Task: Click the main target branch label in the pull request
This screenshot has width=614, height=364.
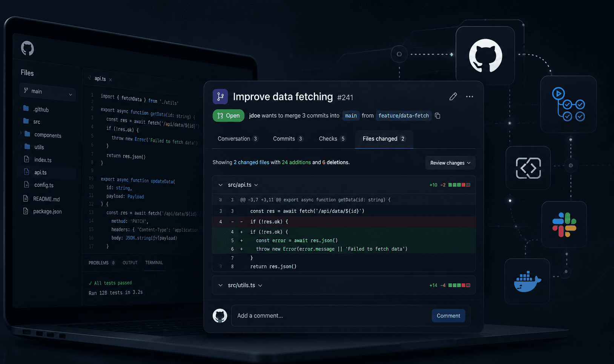Action: 351,116
